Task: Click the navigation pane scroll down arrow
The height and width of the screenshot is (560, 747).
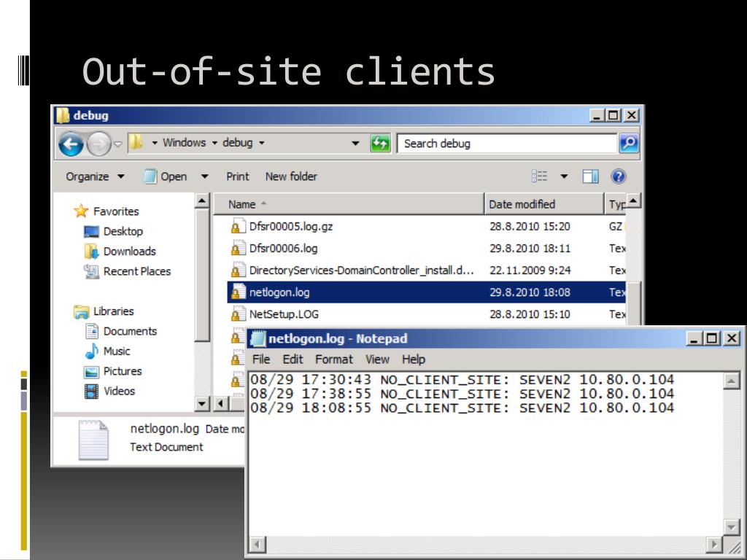Action: click(x=202, y=404)
